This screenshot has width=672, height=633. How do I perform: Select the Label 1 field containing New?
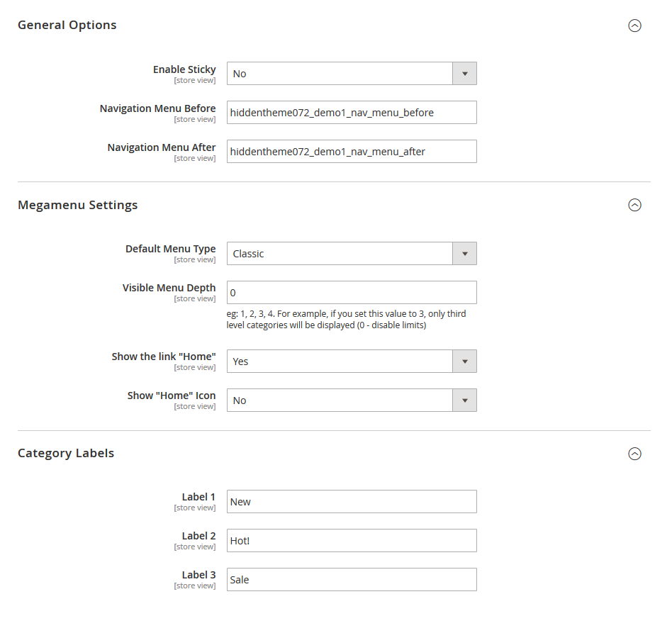click(x=351, y=501)
